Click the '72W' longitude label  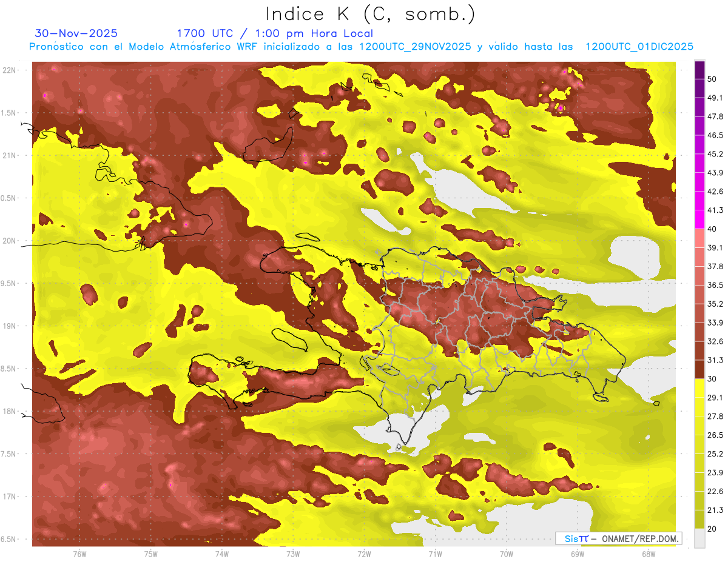(x=364, y=554)
